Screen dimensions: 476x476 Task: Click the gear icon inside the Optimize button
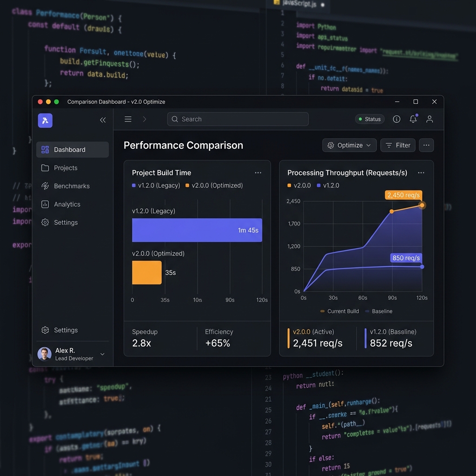point(331,145)
